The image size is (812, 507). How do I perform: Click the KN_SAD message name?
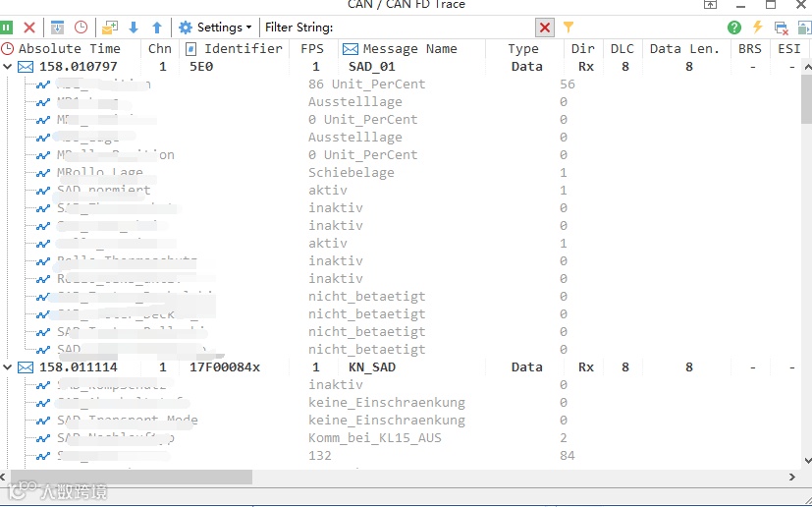pos(372,367)
